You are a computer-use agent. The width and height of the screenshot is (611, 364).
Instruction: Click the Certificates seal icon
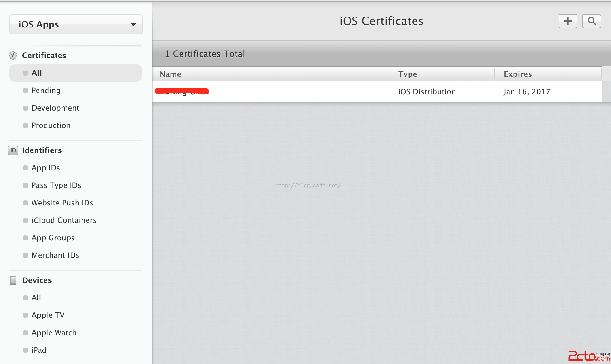[x=13, y=55]
